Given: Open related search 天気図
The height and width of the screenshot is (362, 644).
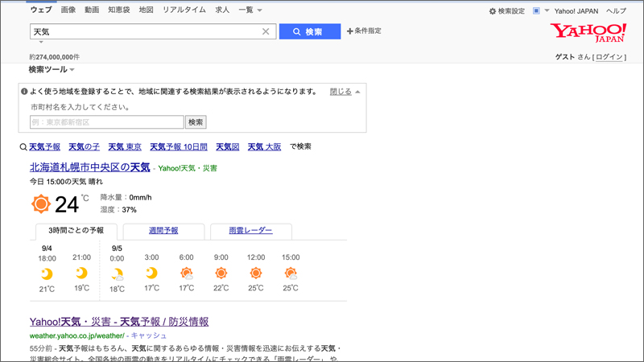Looking at the screenshot, I should click(x=228, y=146).
